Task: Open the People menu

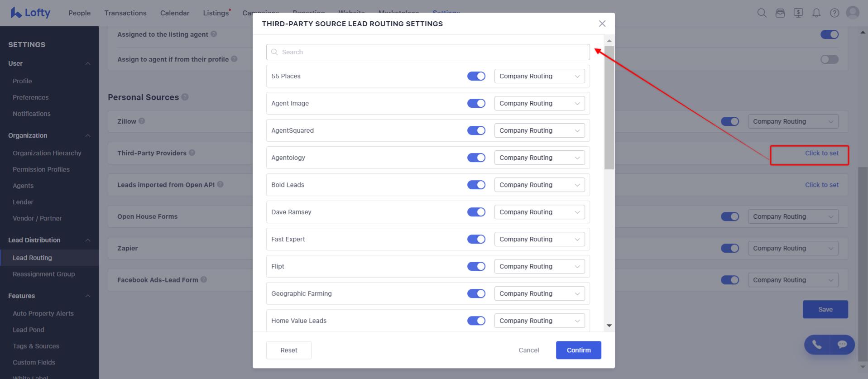Action: (79, 13)
